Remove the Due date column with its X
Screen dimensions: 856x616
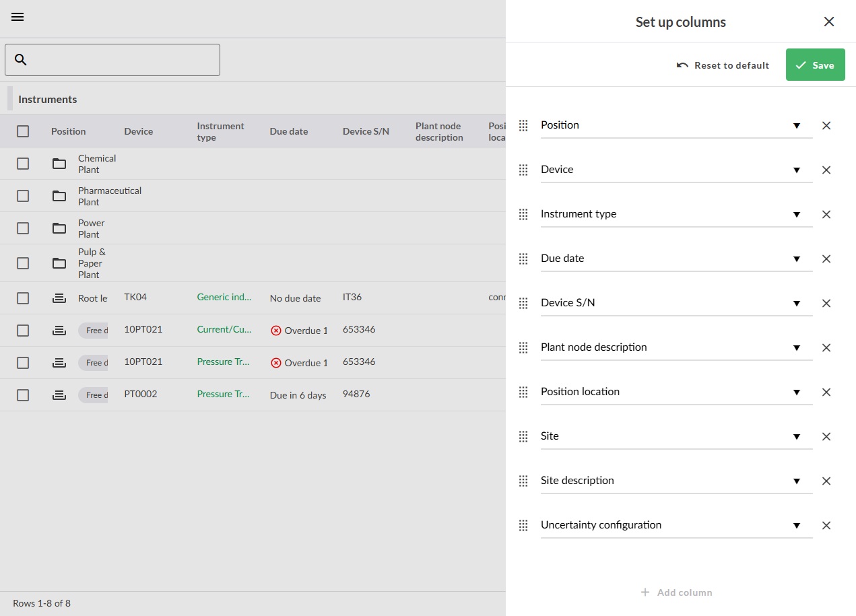[x=826, y=259]
